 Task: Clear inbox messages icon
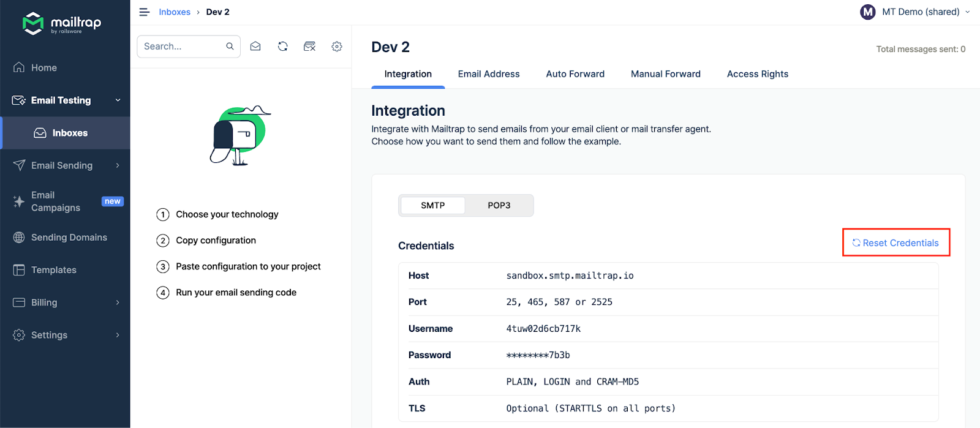click(310, 47)
